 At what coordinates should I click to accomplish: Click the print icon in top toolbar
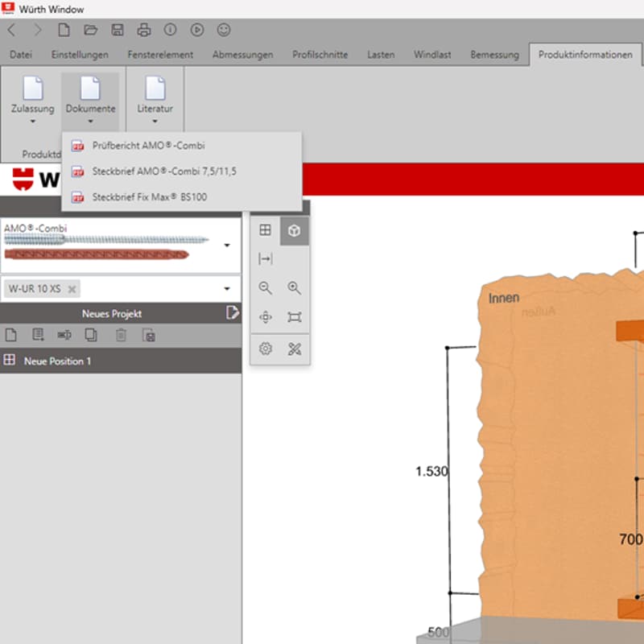point(144,30)
